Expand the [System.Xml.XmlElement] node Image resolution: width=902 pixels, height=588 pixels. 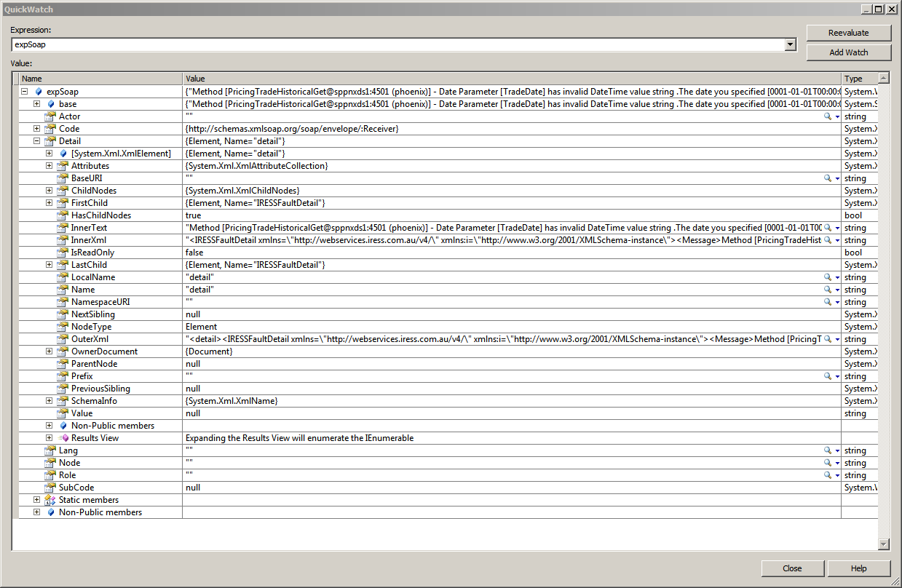point(49,154)
